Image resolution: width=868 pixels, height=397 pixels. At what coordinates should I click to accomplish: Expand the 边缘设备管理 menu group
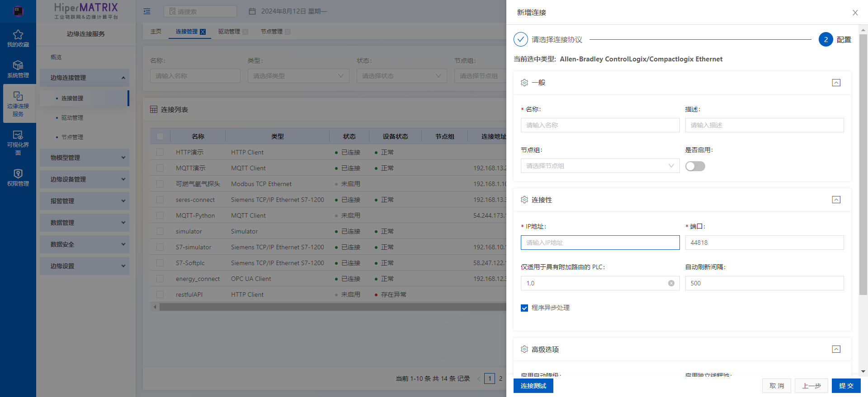[x=85, y=179]
